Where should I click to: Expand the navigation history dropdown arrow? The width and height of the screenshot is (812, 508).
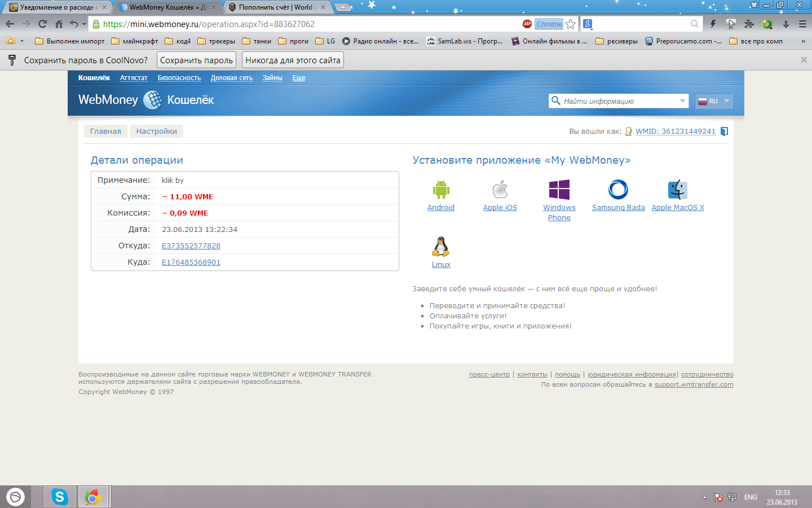coord(84,24)
